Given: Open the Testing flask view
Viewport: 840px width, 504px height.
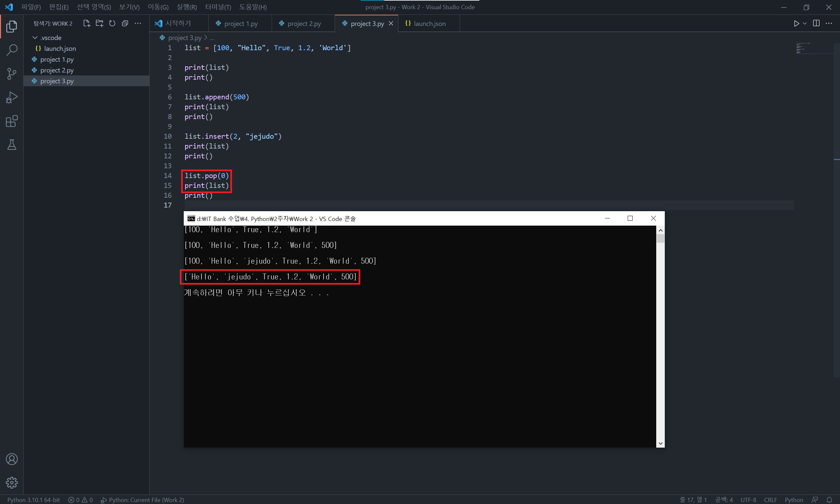Looking at the screenshot, I should [x=11, y=145].
